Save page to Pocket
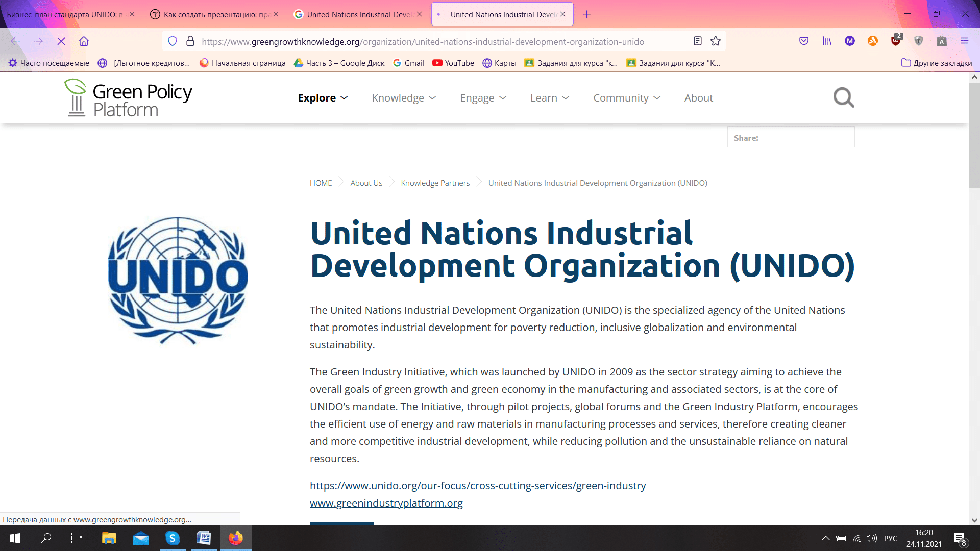980x551 pixels. [x=804, y=41]
